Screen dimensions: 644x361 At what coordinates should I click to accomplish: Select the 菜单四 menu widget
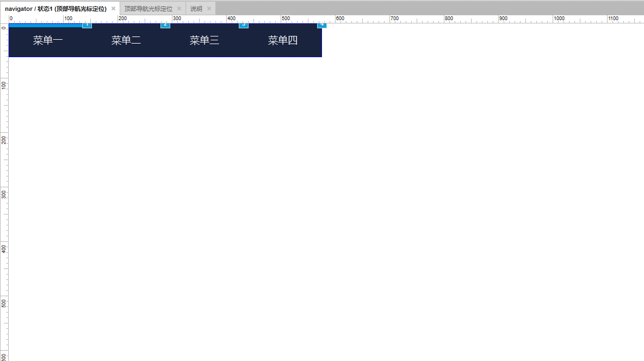click(283, 40)
